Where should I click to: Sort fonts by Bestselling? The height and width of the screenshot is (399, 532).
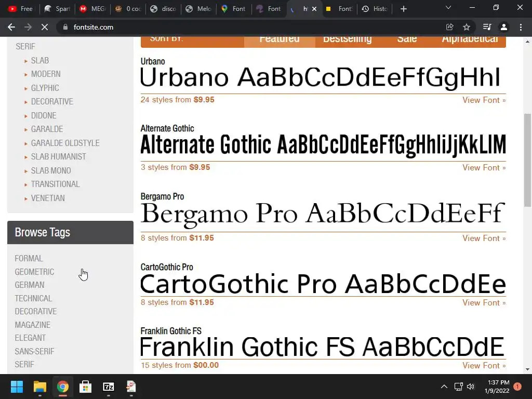(x=347, y=39)
